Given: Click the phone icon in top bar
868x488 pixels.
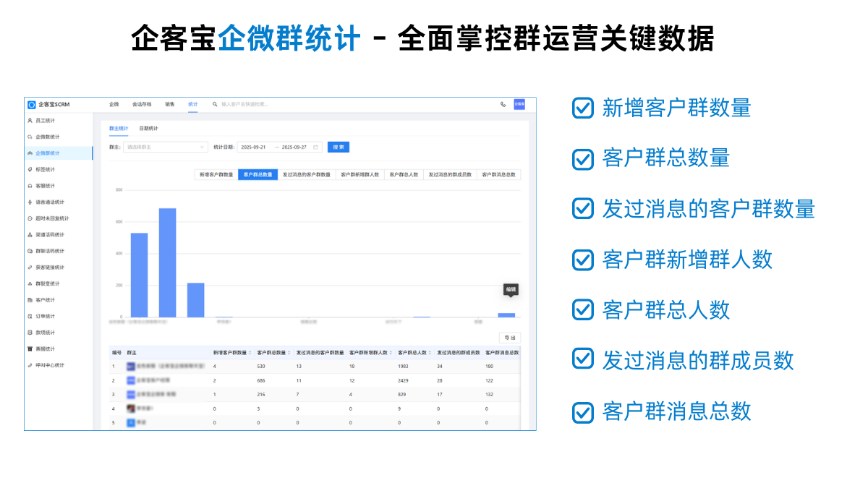Looking at the screenshot, I should click(503, 104).
